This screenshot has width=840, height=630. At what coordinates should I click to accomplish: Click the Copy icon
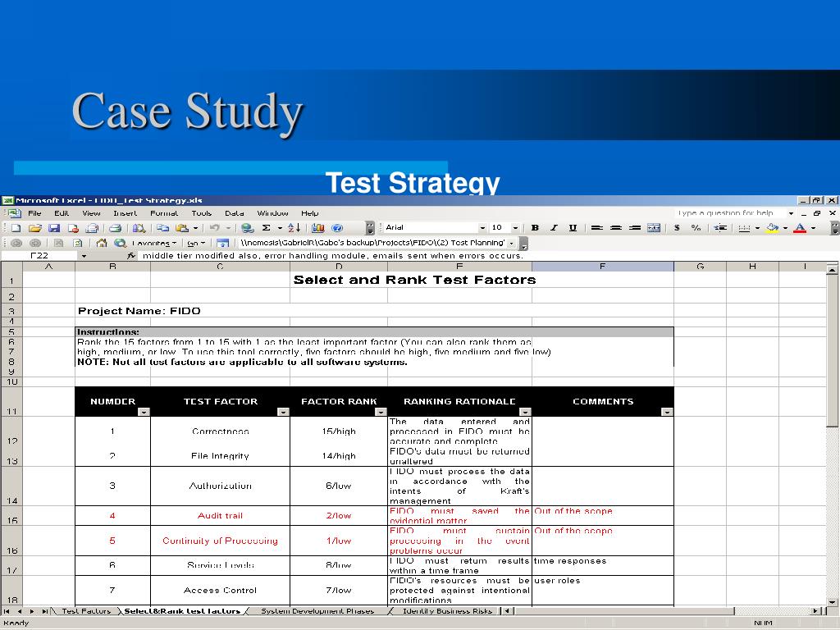(x=163, y=228)
